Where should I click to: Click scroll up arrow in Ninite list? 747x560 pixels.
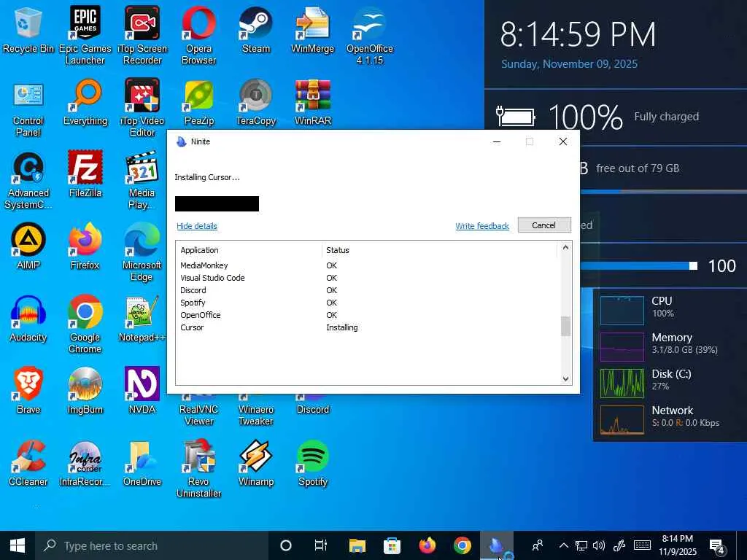[565, 248]
